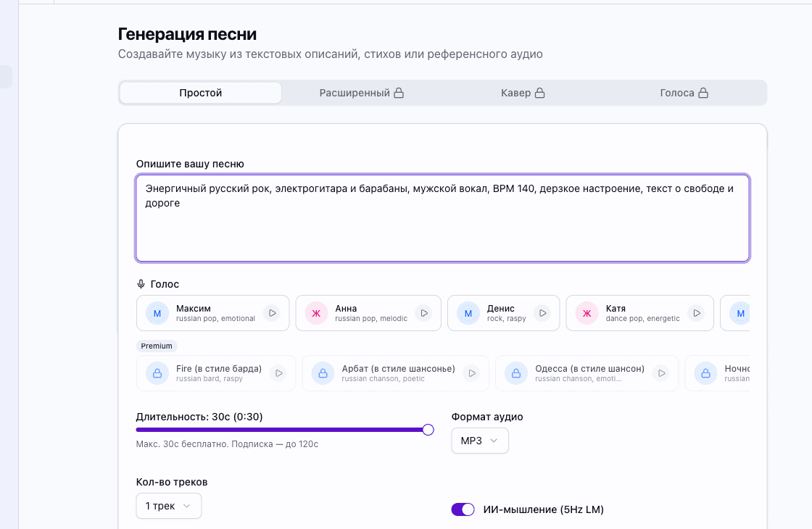Open the Кавер tab
This screenshot has width=812, height=529.
click(x=523, y=92)
